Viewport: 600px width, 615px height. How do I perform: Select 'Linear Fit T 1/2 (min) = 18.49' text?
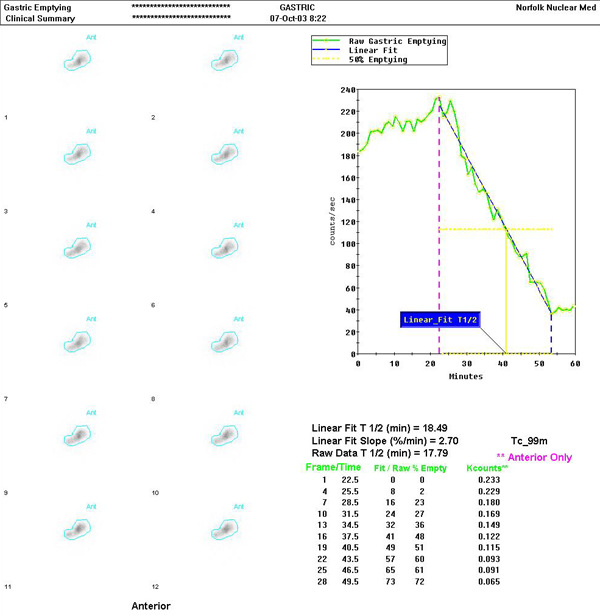pos(379,428)
